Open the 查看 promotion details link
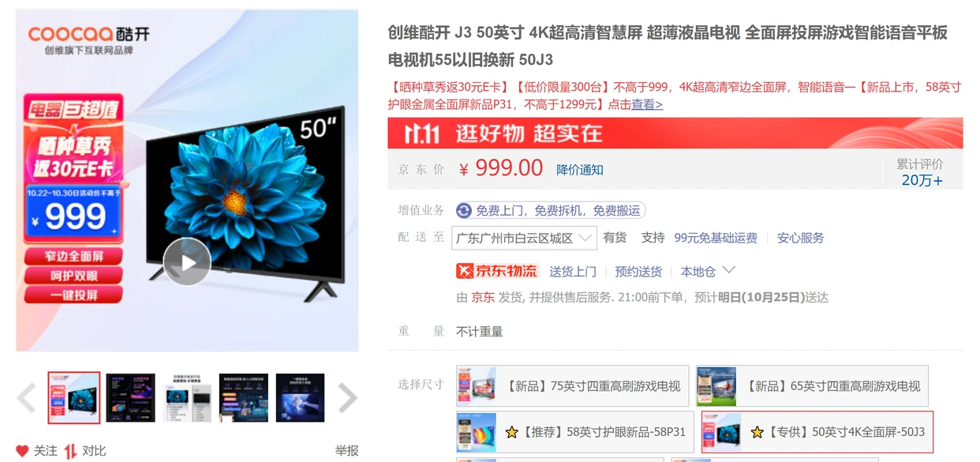980x462 pixels. coord(647,104)
